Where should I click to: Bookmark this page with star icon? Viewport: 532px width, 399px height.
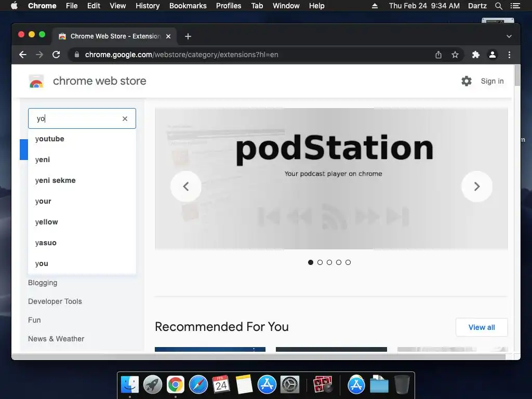pyautogui.click(x=455, y=55)
